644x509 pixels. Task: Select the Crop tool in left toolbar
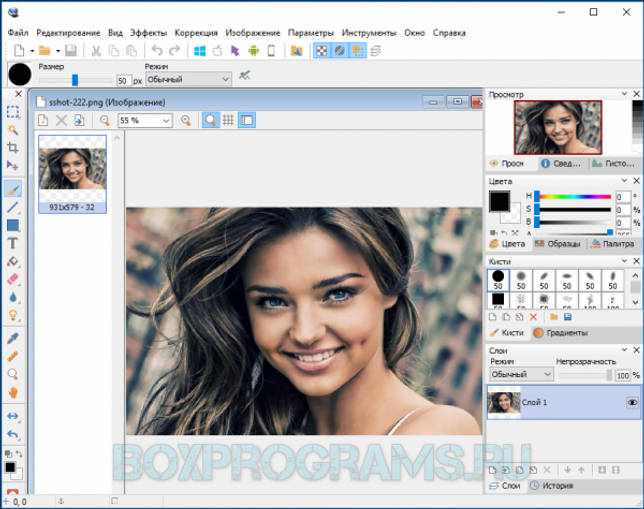click(x=13, y=148)
